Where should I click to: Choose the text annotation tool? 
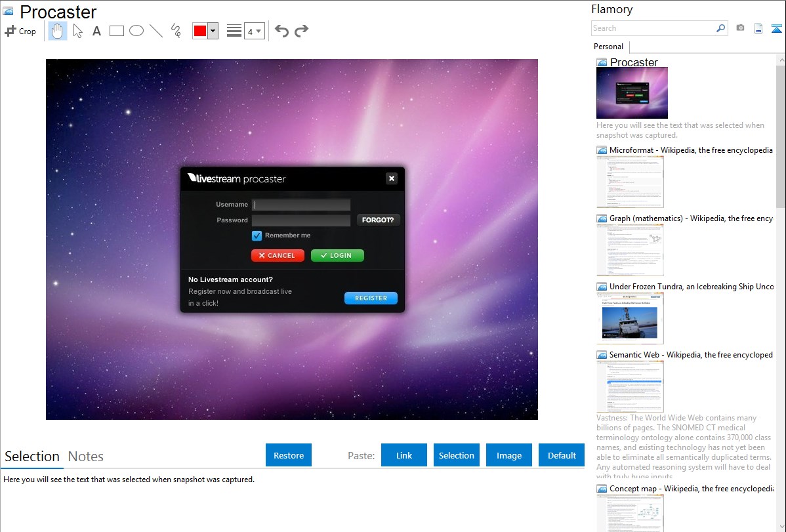click(x=96, y=31)
